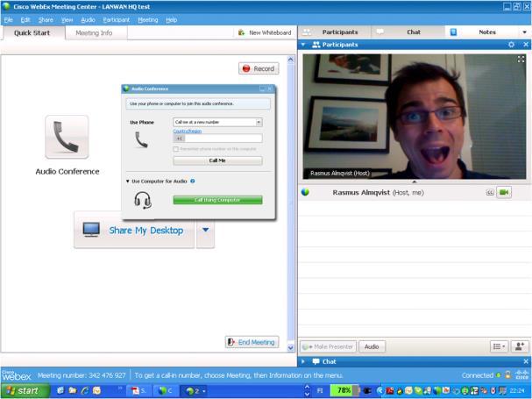532x399 pixels.
Task: Click the Country/region link
Action: 188,131
